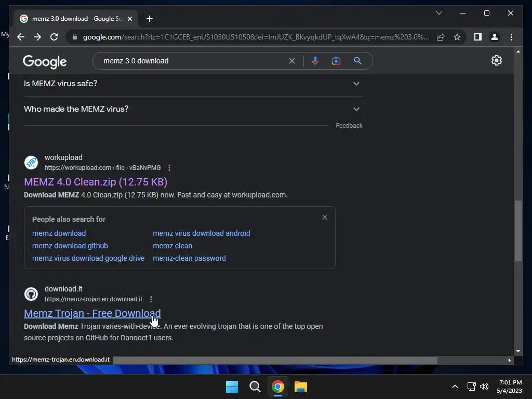Submit search with magnifier icon
532x399 pixels.
[x=357, y=61]
